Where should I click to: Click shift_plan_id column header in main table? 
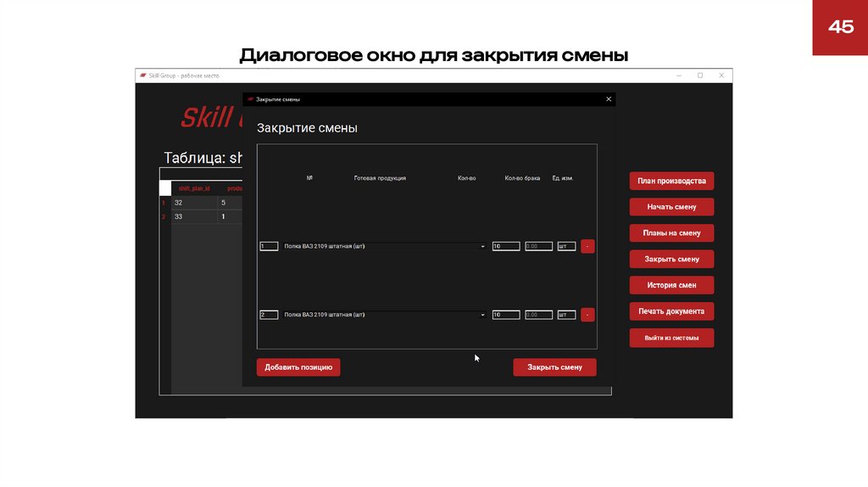click(194, 188)
